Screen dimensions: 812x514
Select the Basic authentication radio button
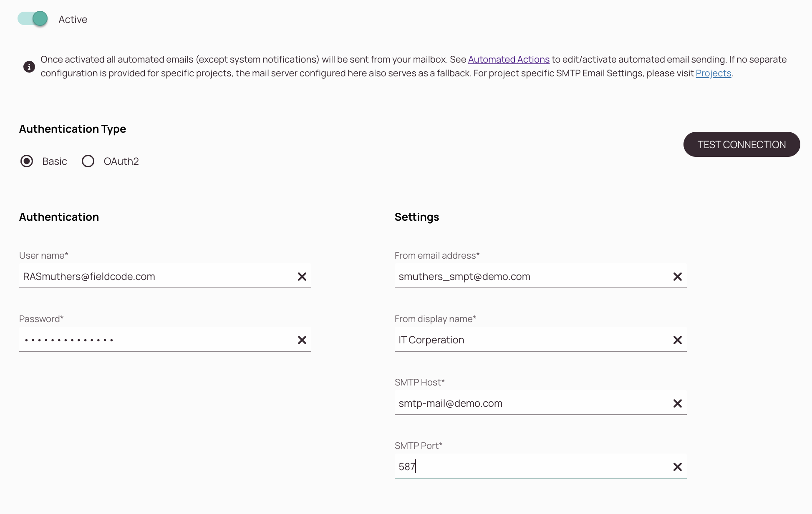[x=27, y=161]
